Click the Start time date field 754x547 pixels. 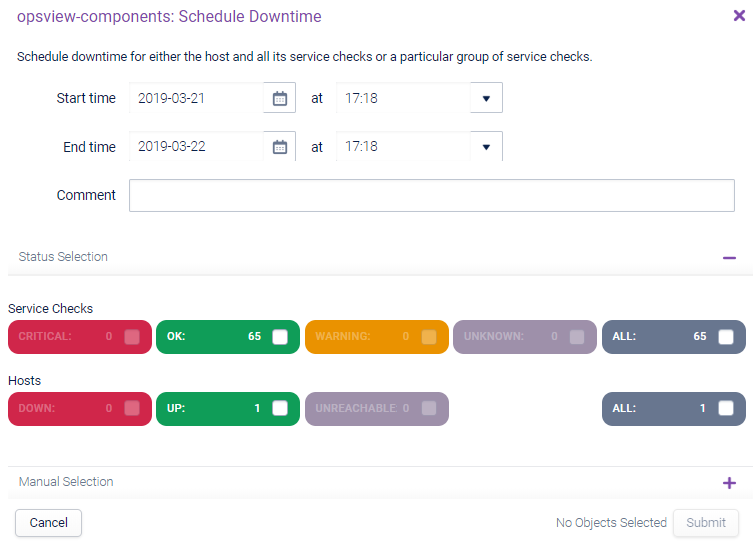click(x=196, y=98)
